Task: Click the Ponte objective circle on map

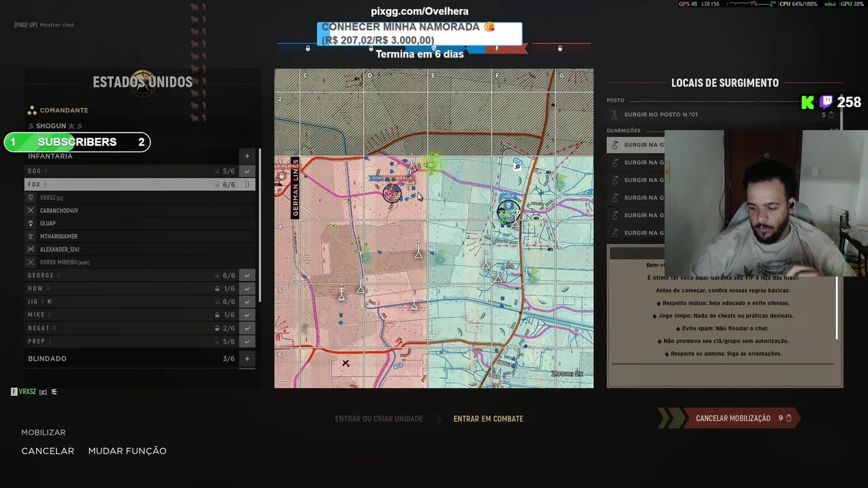Action: point(392,194)
